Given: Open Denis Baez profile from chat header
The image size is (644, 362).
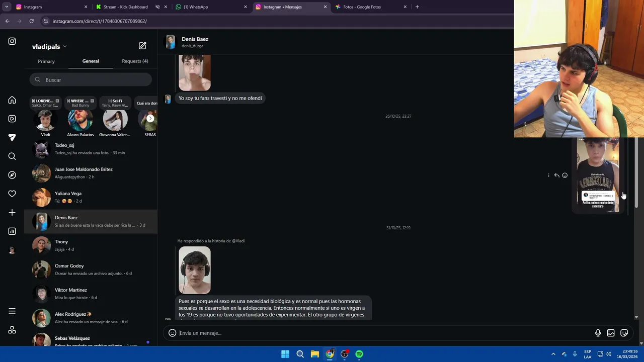Looking at the screenshot, I should pyautogui.click(x=187, y=42).
